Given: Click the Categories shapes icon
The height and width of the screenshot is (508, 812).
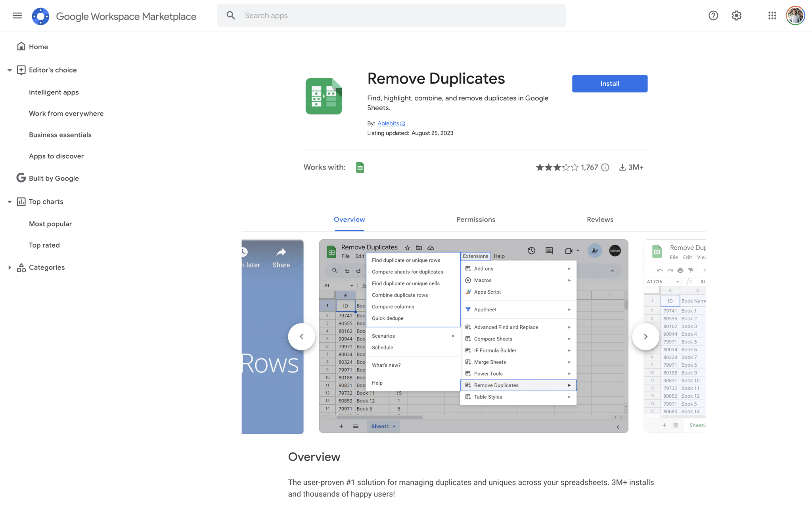Looking at the screenshot, I should 21,267.
